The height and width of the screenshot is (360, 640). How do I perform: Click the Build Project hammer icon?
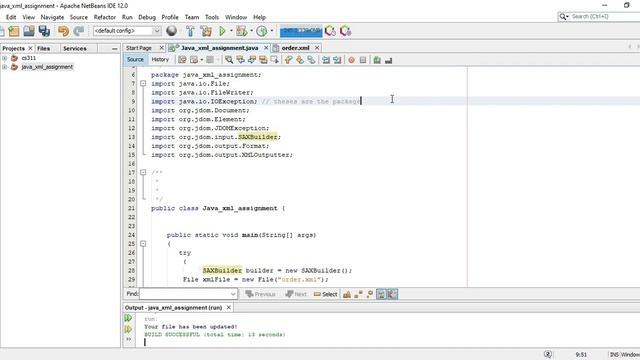(190, 31)
